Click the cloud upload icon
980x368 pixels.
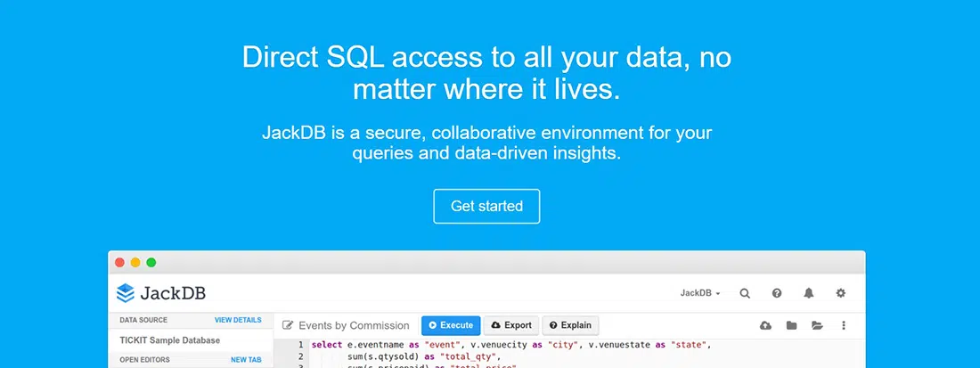pos(765,325)
